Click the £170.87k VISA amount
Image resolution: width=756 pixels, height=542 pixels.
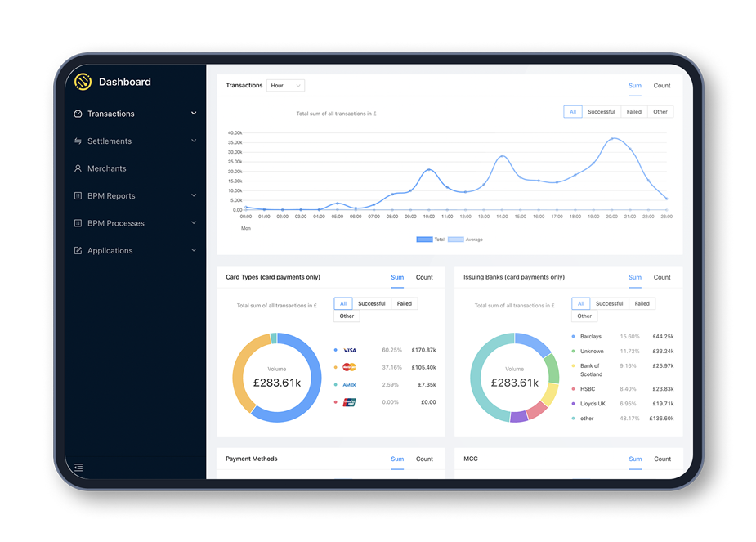[423, 350]
